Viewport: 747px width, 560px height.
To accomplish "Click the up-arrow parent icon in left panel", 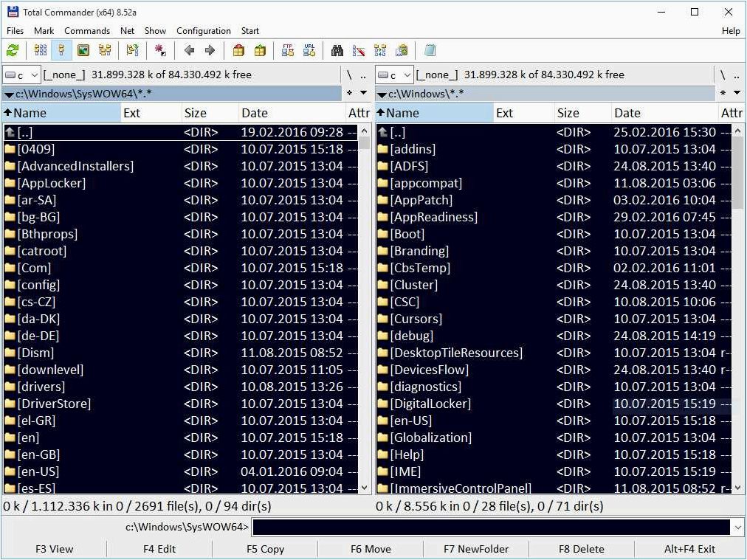I will point(10,132).
